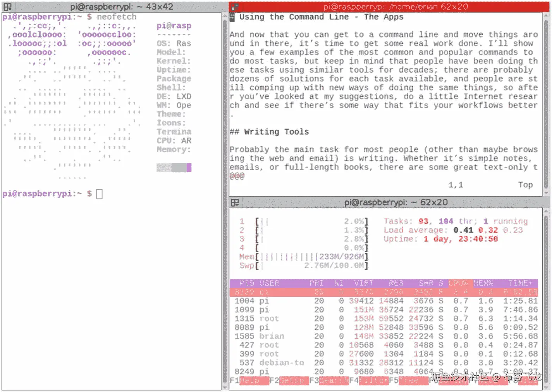Sort by VIRT column header
Screen dimensions: 552x392
tap(364, 283)
